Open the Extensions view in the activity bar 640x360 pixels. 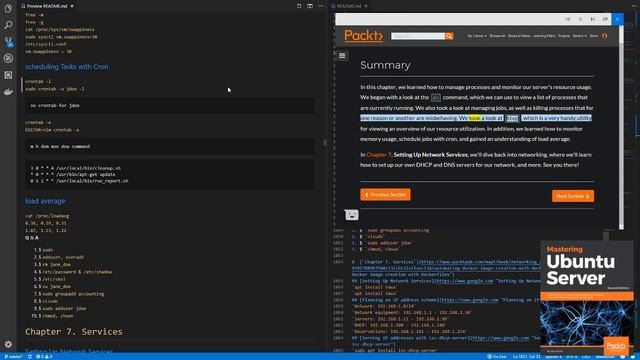pyautogui.click(x=8, y=75)
